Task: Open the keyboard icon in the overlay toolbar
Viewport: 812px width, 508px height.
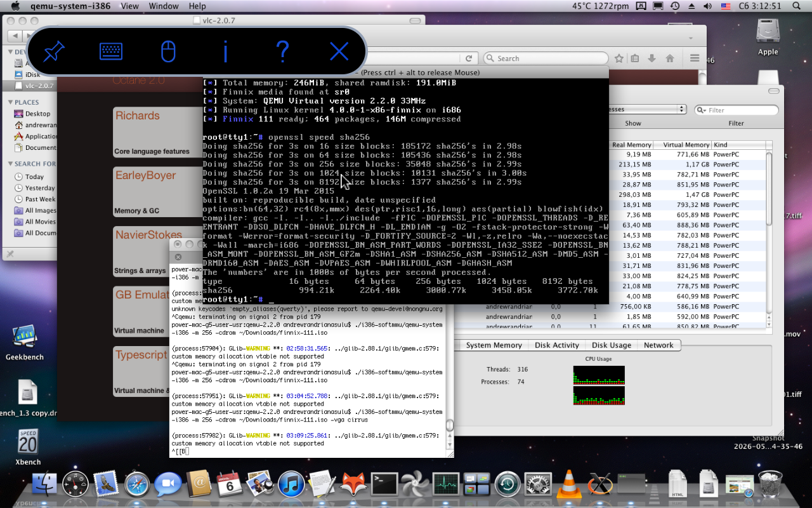Action: click(x=111, y=51)
